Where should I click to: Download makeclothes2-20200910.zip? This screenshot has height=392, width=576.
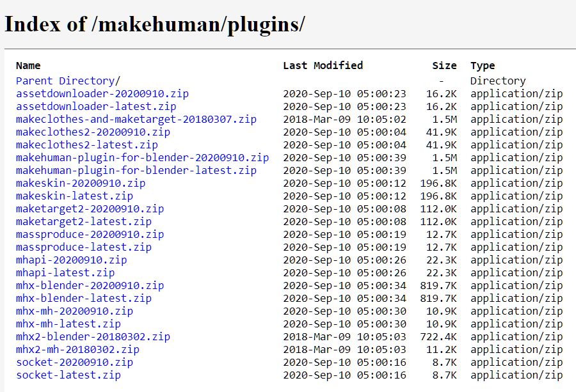click(x=93, y=132)
